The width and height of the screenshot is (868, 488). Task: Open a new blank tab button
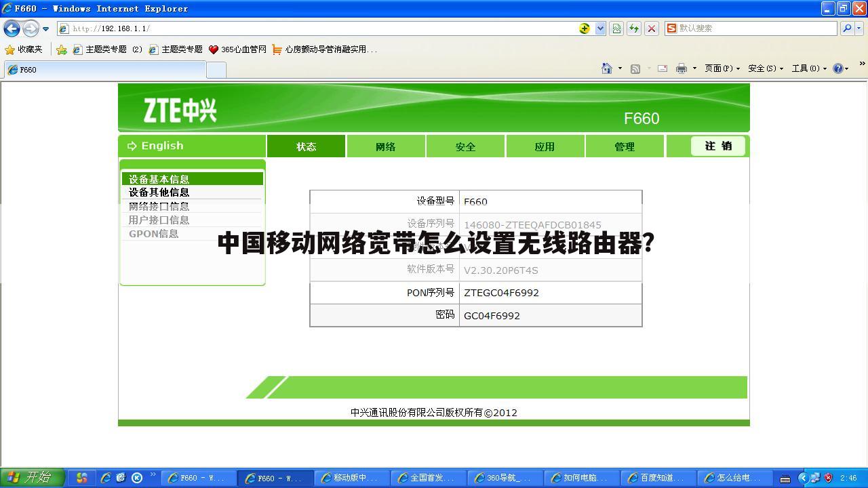tap(216, 70)
